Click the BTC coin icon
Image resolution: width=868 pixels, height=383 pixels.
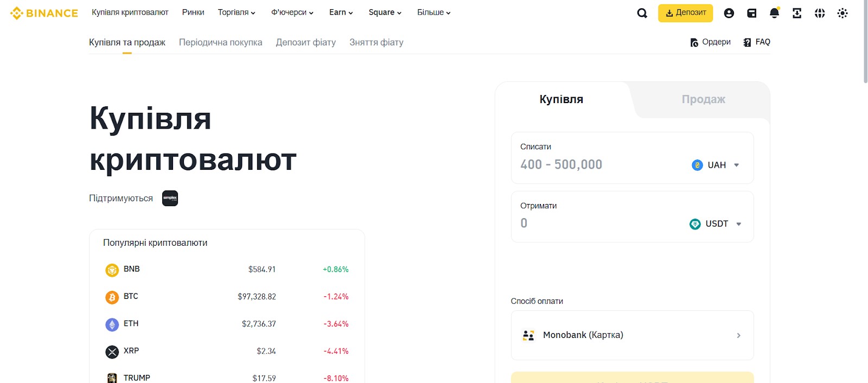click(x=112, y=297)
